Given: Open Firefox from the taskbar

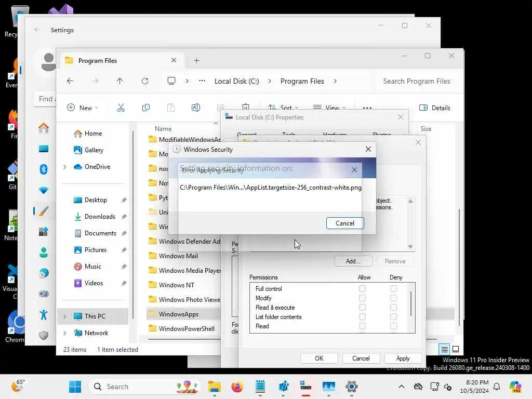Looking at the screenshot, I should tap(237, 387).
